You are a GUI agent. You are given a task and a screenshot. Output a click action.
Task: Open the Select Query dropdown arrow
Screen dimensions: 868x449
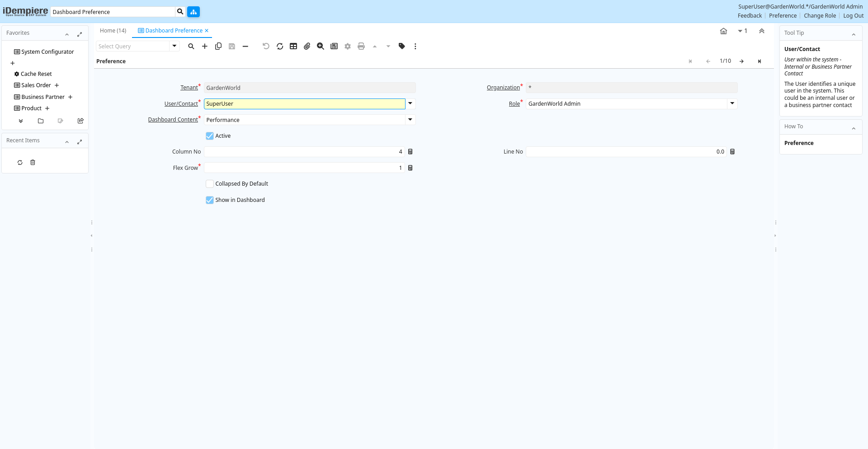click(175, 46)
